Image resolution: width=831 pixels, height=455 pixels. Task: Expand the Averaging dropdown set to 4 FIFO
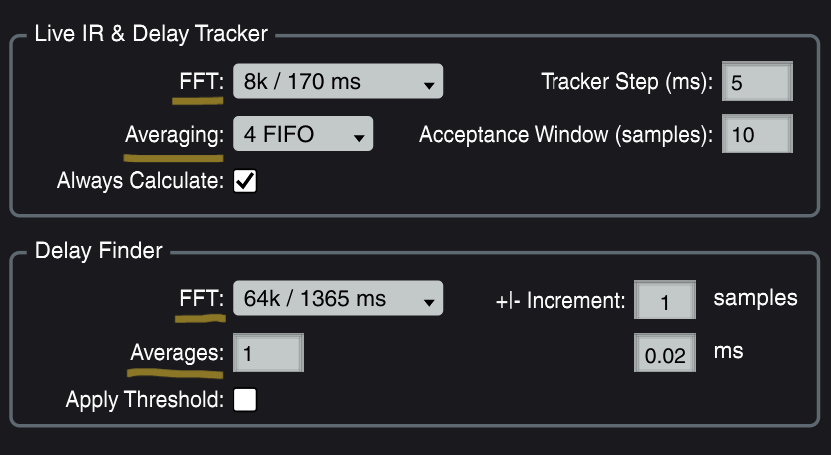tap(302, 134)
